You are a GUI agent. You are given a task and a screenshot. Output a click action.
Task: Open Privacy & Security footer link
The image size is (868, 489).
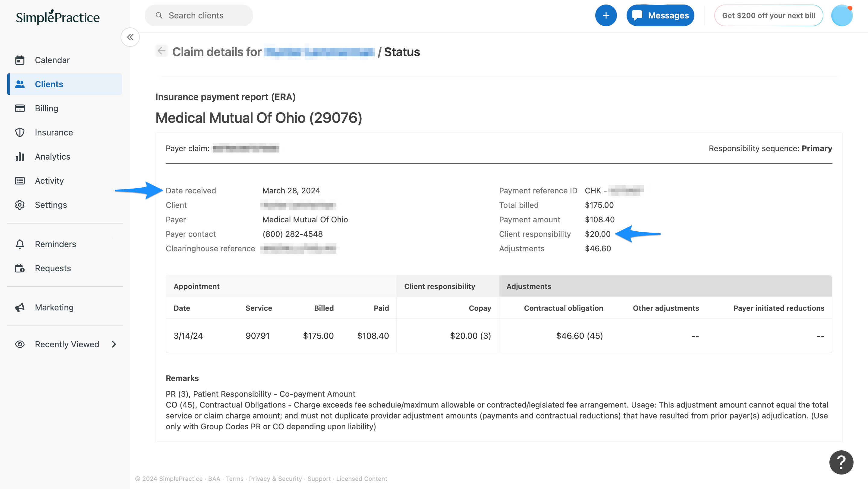[275, 478]
